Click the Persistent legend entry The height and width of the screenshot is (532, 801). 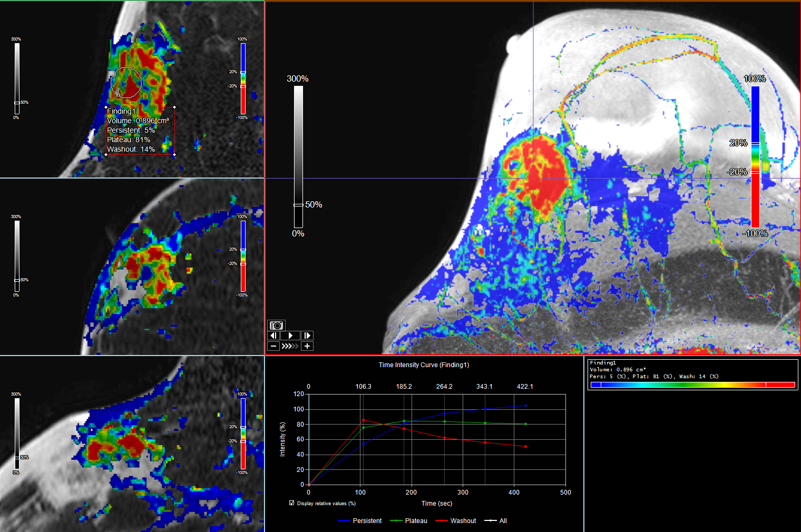tap(360, 520)
